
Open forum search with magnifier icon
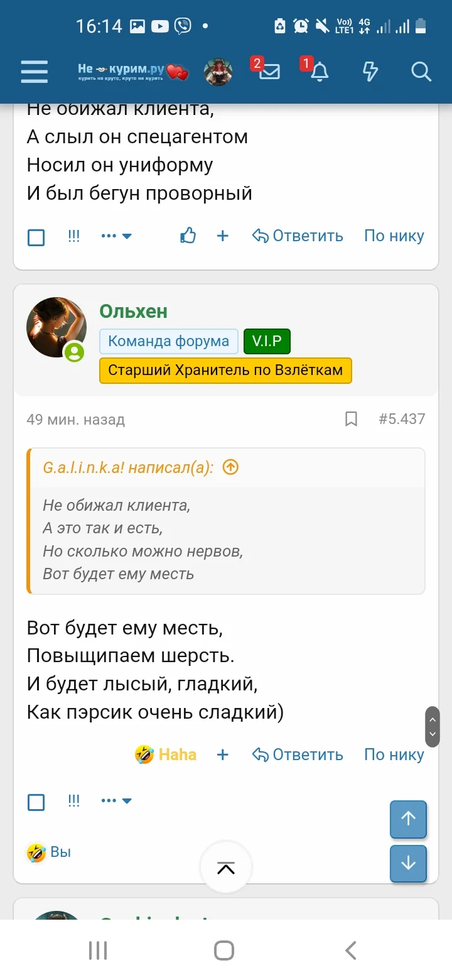pos(421,72)
